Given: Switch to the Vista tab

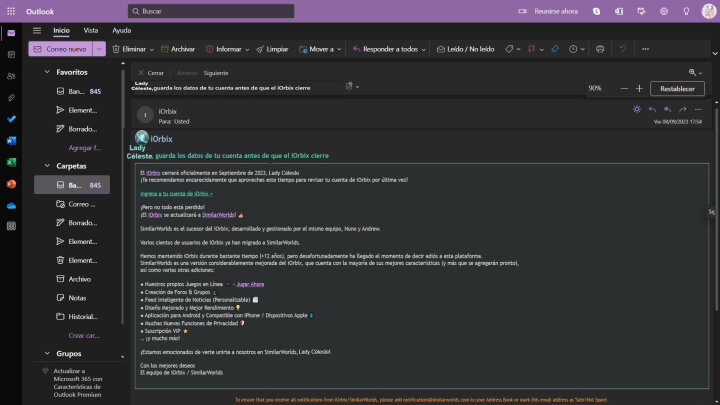Looking at the screenshot, I should (90, 30).
